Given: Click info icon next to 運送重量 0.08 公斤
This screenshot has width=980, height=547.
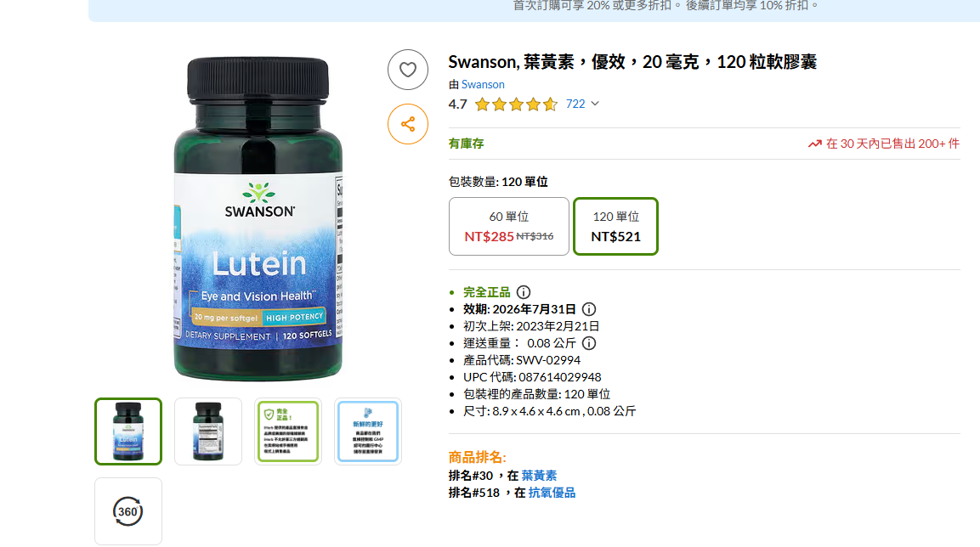Looking at the screenshot, I should tap(589, 343).
